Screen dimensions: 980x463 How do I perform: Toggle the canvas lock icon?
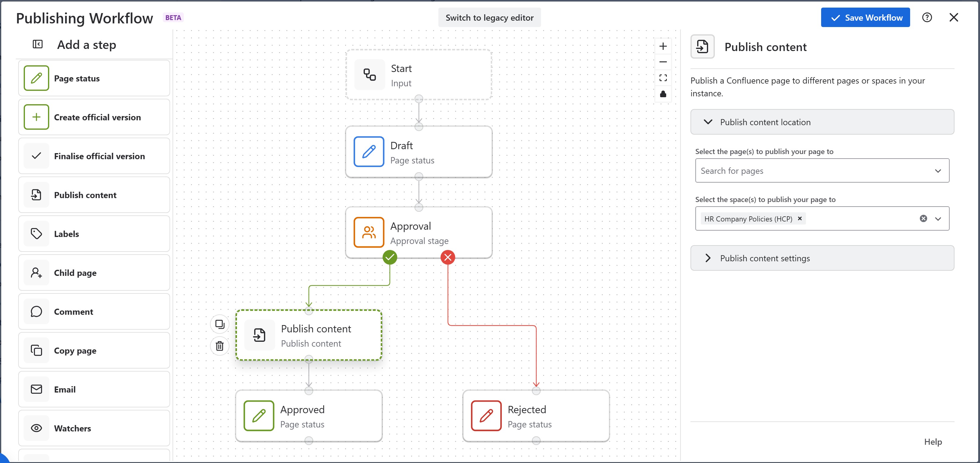pos(663,94)
